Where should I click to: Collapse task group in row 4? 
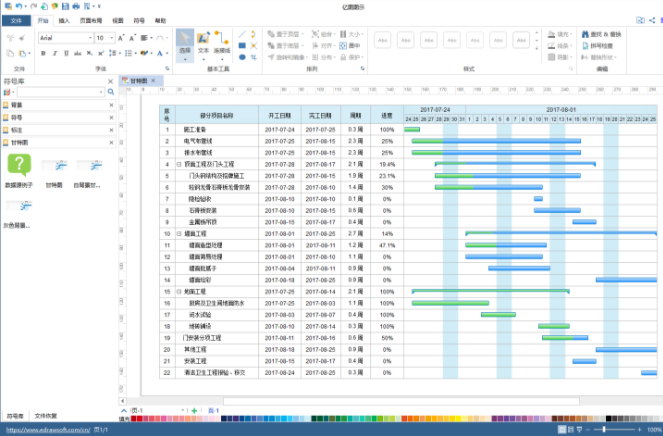[x=179, y=164]
